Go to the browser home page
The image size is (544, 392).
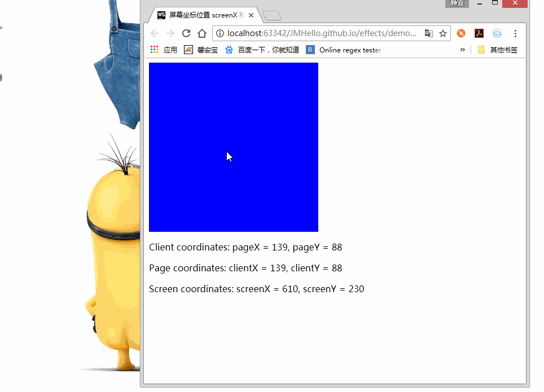[x=202, y=33]
